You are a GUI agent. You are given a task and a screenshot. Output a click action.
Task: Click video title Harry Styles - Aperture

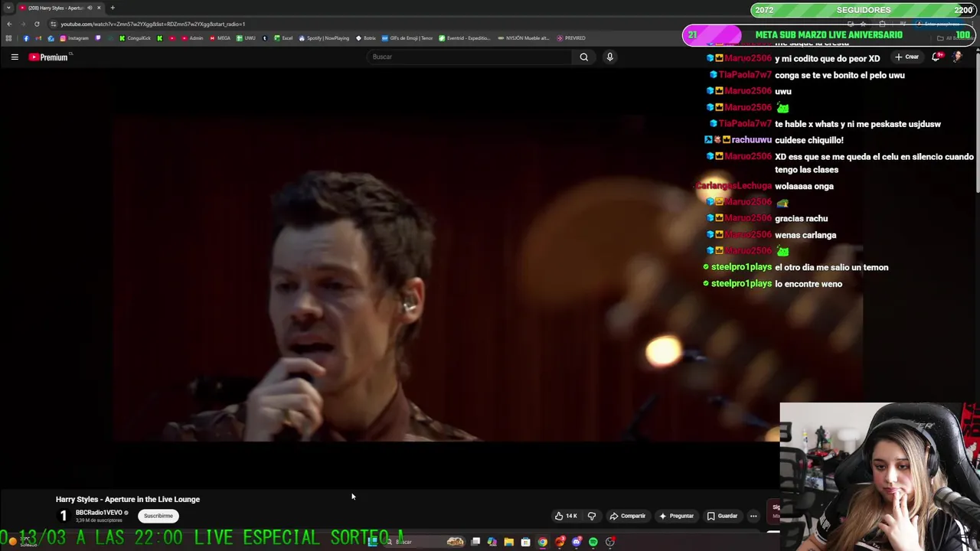coord(128,499)
